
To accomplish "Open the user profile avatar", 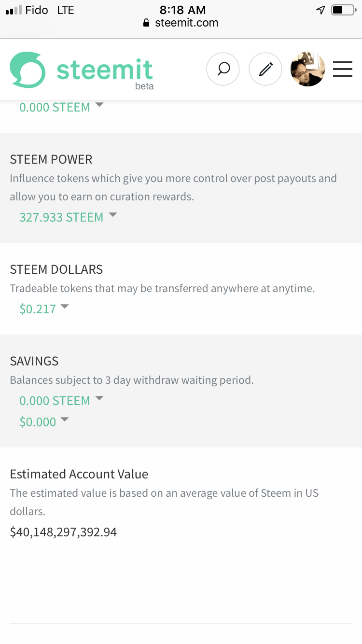I will click(307, 70).
